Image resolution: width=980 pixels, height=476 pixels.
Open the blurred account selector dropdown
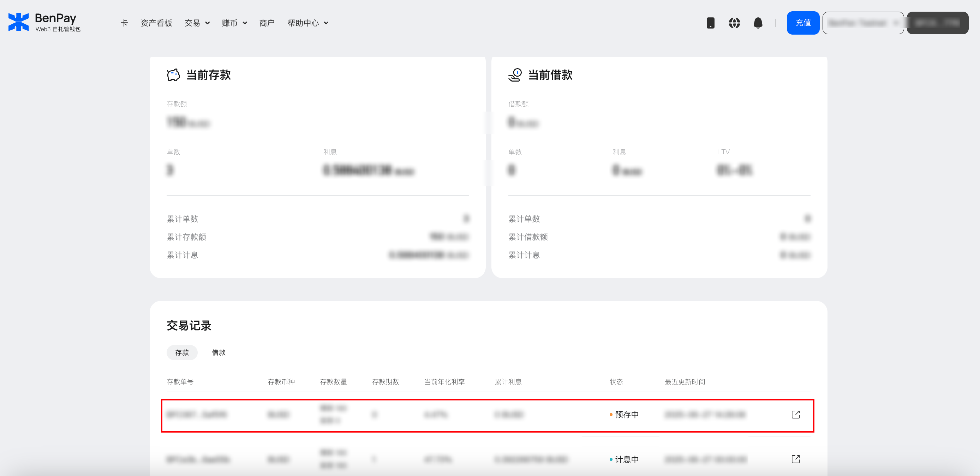pos(863,23)
